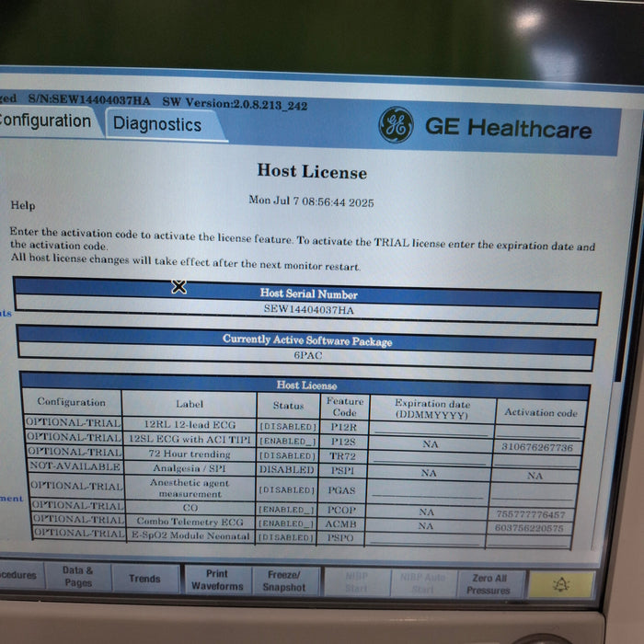
Task: Tap the Freeze/Snapshot button
Action: (283, 581)
